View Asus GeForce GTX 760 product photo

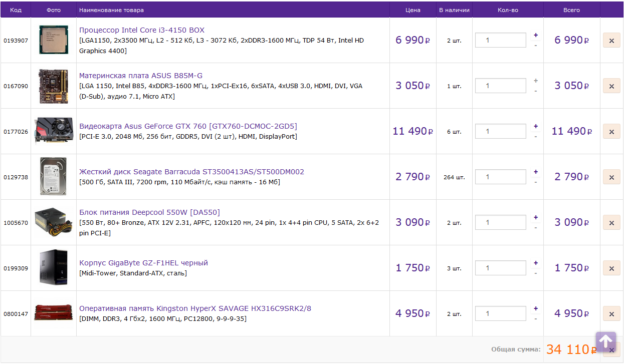tap(53, 131)
